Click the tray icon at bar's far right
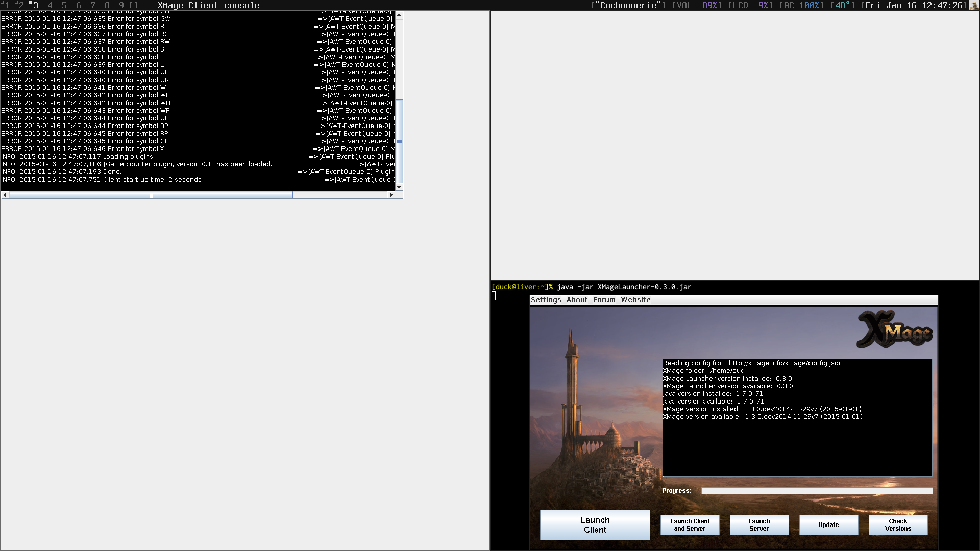Viewport: 980px width, 551px height. [x=974, y=5]
